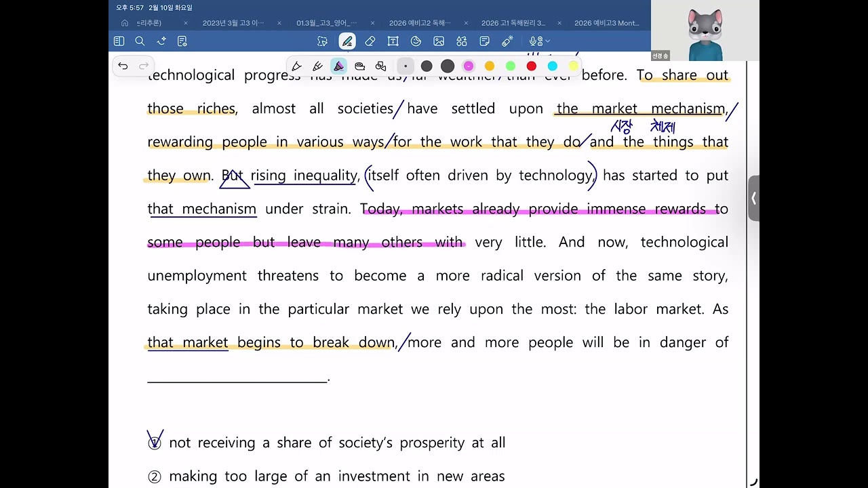Click the redo arrow

coord(144,66)
